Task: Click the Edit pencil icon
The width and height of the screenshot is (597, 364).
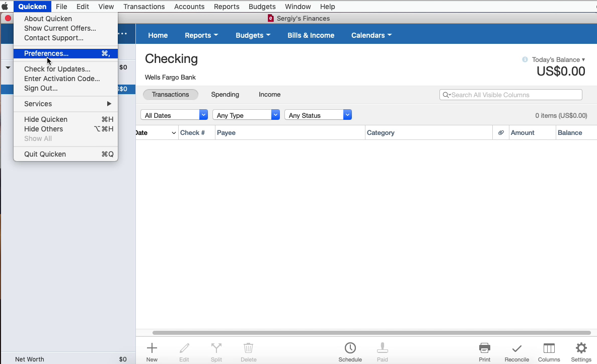Action: [x=184, y=352]
